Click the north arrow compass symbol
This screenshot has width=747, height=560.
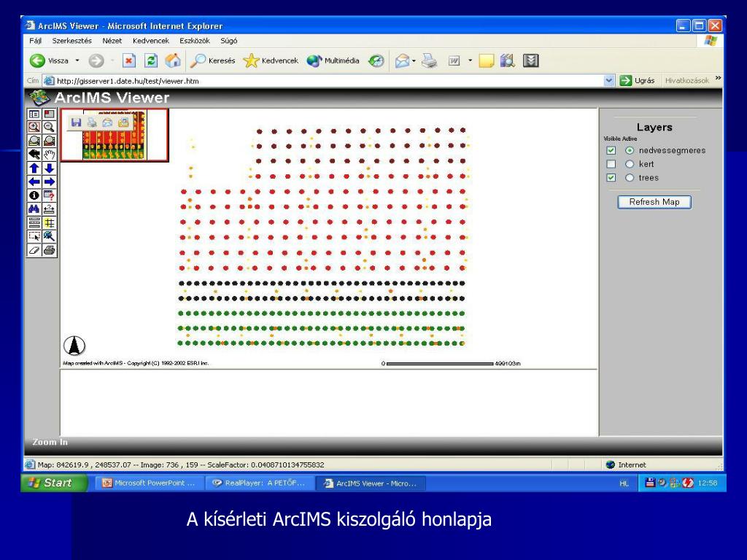coord(74,346)
